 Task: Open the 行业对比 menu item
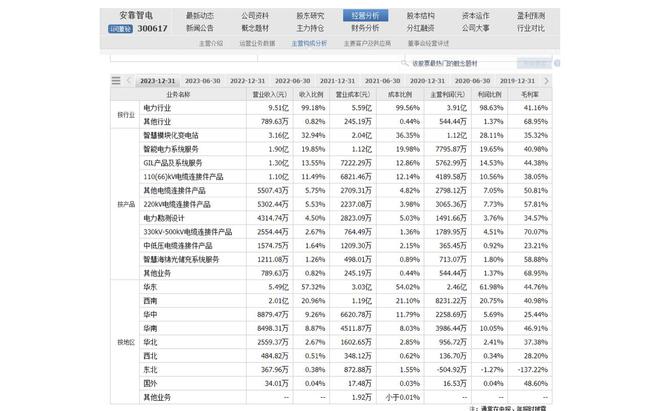(x=531, y=28)
